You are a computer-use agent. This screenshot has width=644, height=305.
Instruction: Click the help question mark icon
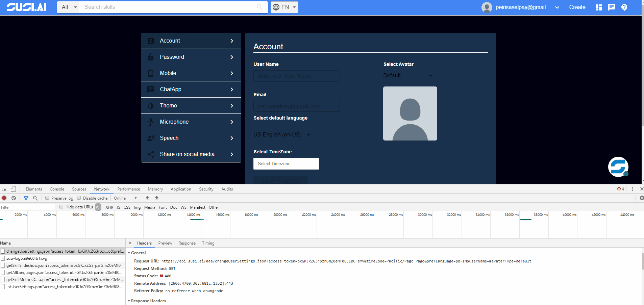pyautogui.click(x=624, y=7)
